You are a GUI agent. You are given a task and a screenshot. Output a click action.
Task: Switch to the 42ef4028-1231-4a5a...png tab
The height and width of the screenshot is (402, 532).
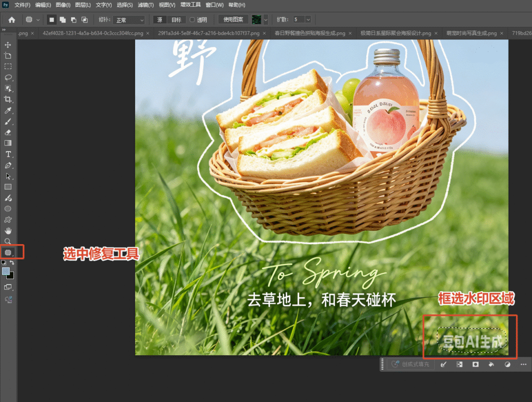click(x=92, y=33)
